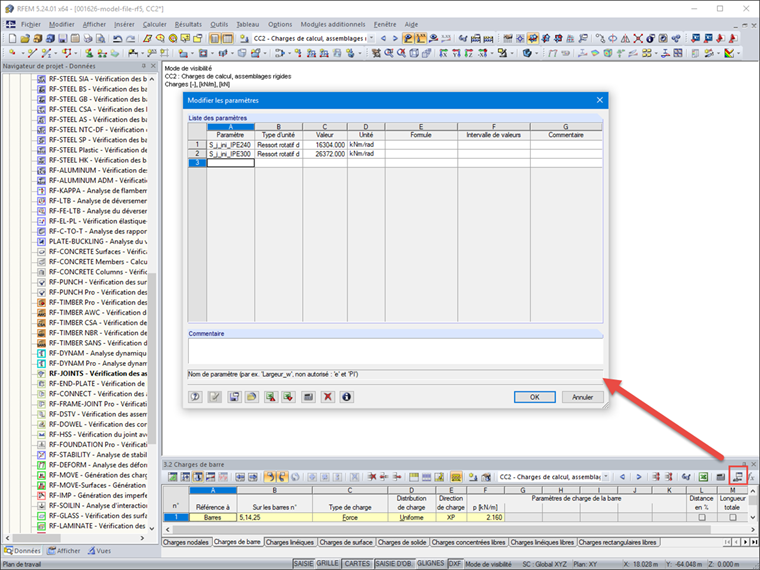Click the red X delete row icon in table toolbar
Image resolution: width=760 pixels, height=570 pixels.
point(372,477)
